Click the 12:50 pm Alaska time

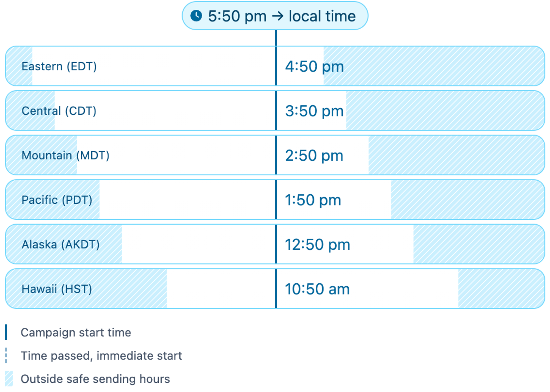coord(318,245)
